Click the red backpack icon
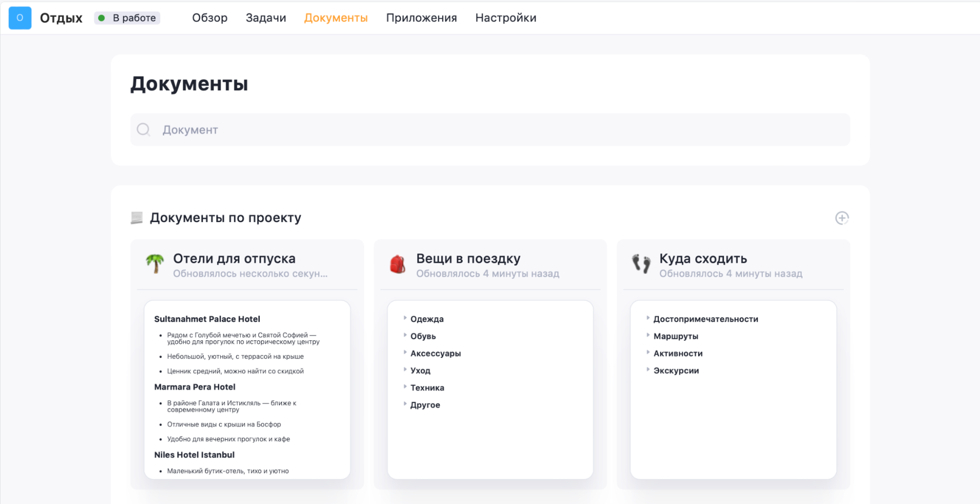980x504 pixels. click(398, 264)
